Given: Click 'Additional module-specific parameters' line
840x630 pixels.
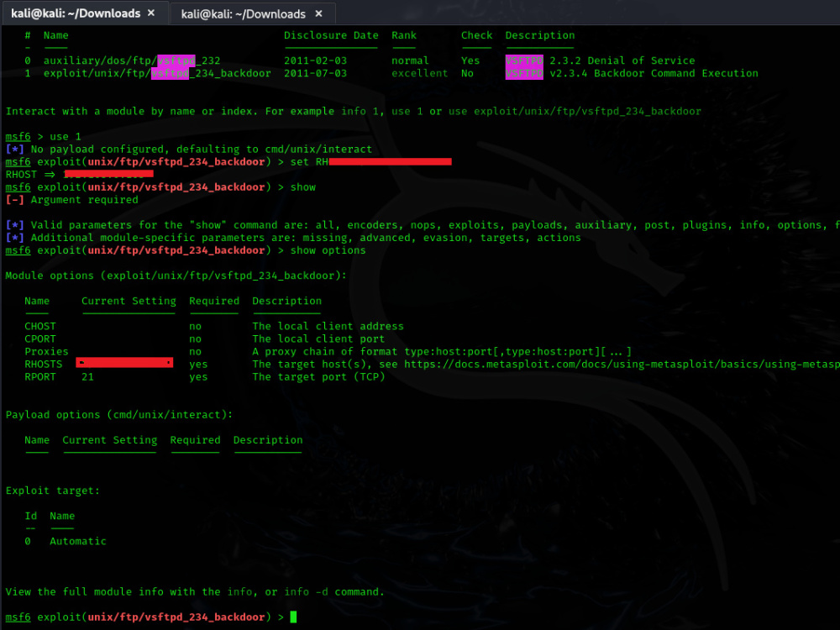Looking at the screenshot, I should [x=293, y=238].
